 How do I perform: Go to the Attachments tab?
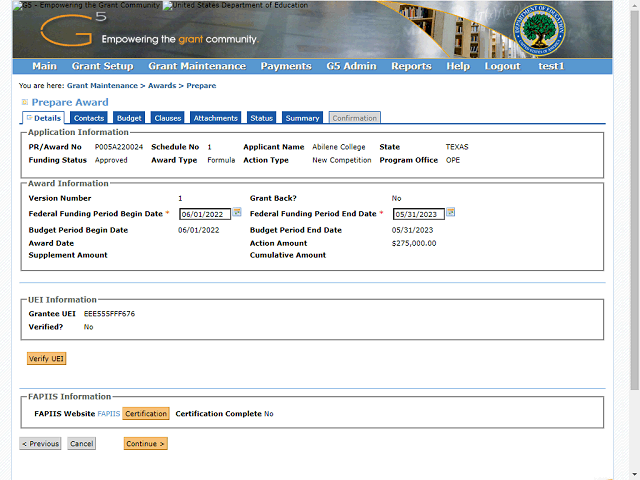(215, 118)
